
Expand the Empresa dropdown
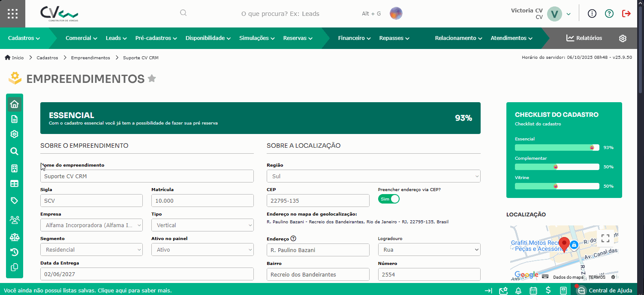[x=91, y=225]
